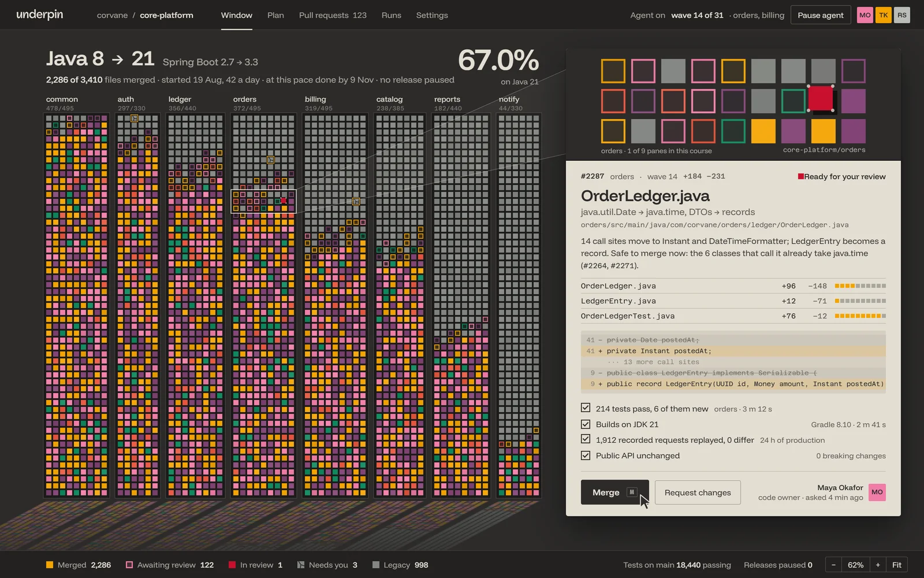924x578 pixels.
Task: Click the underpin logo
Action: [40, 15]
